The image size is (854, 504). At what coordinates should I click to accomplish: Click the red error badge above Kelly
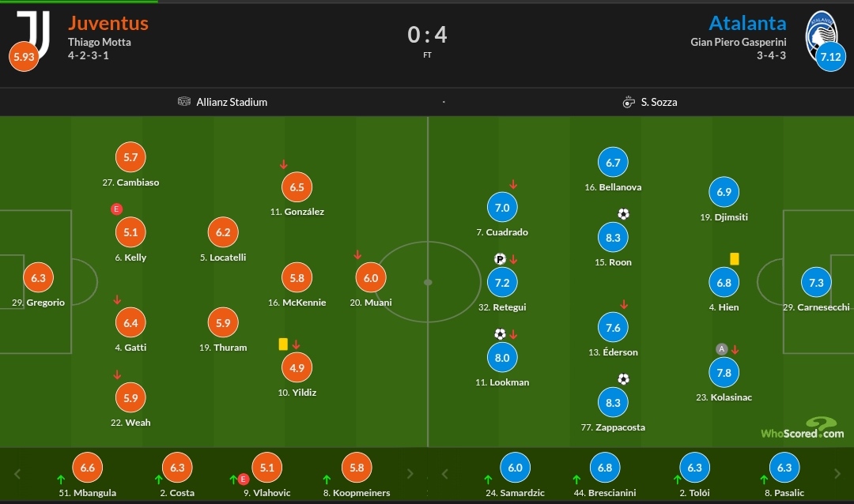[x=116, y=209]
